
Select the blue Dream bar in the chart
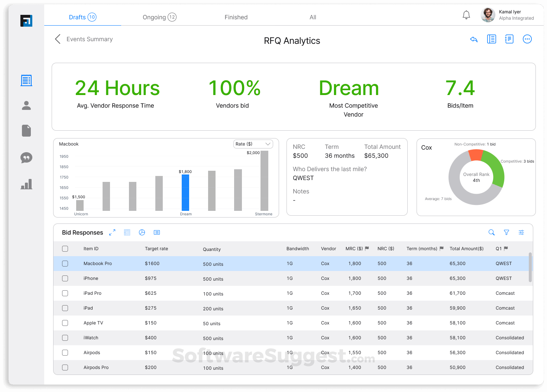(x=185, y=193)
